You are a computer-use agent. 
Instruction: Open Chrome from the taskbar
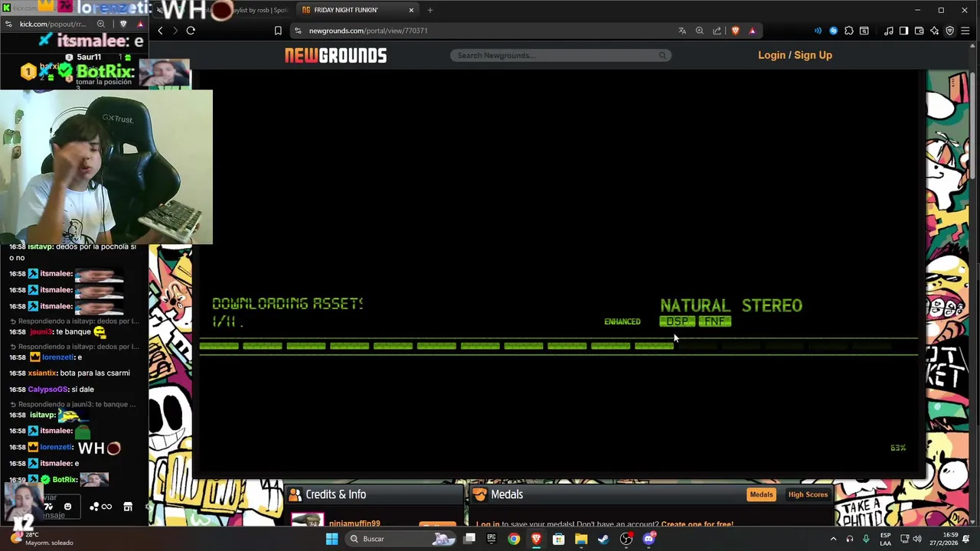[x=514, y=539]
